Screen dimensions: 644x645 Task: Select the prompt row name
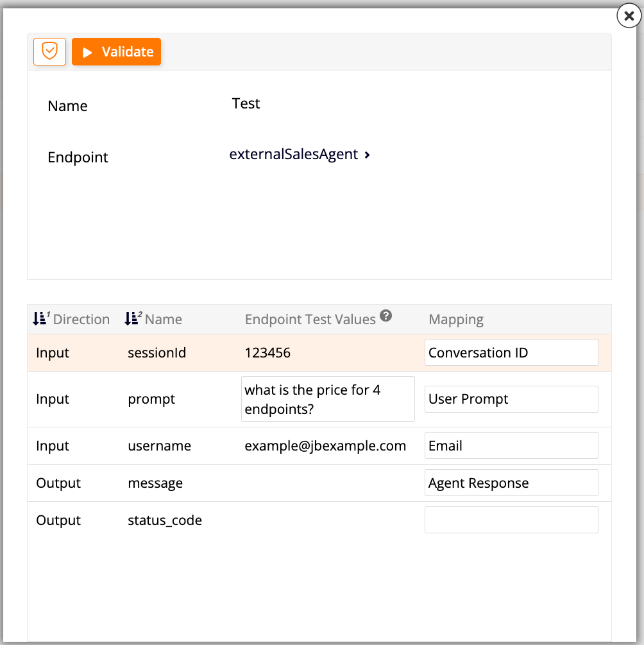click(151, 399)
